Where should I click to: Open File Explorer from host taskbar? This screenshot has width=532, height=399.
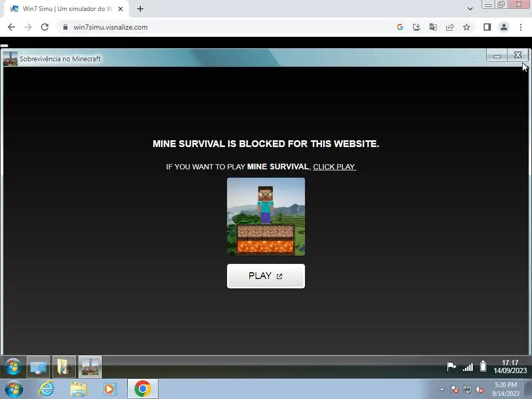tap(78, 389)
